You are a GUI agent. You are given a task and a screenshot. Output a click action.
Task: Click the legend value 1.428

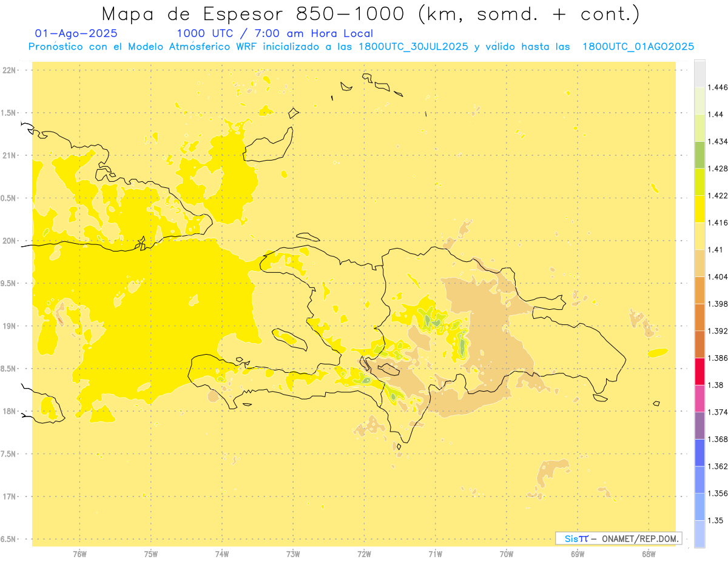tap(717, 169)
